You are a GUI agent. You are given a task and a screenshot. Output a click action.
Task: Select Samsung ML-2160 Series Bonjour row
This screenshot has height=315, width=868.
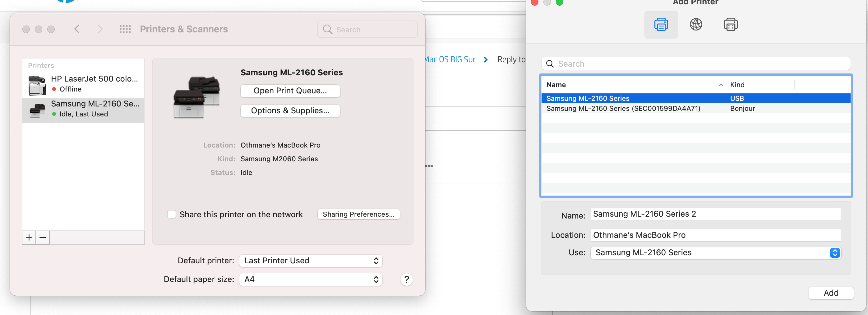696,109
